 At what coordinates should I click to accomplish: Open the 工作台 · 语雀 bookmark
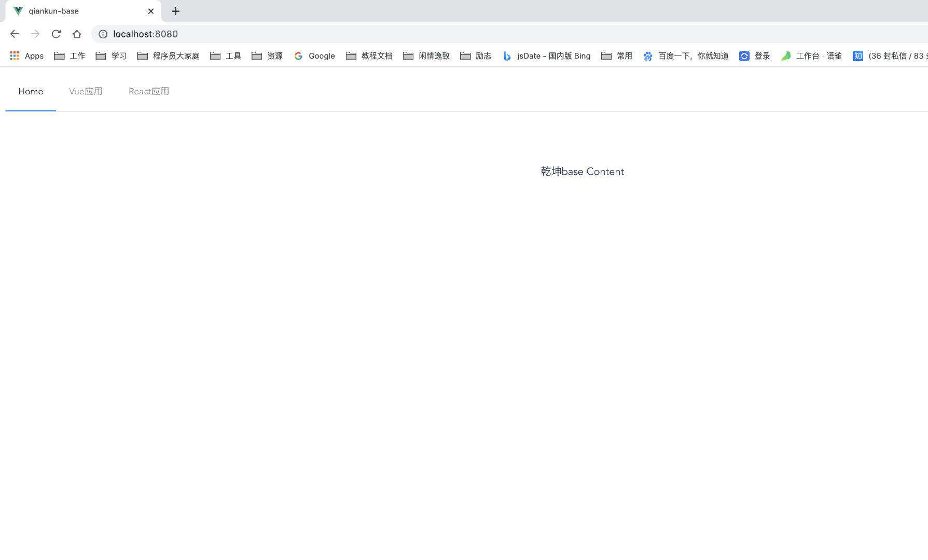coord(811,55)
